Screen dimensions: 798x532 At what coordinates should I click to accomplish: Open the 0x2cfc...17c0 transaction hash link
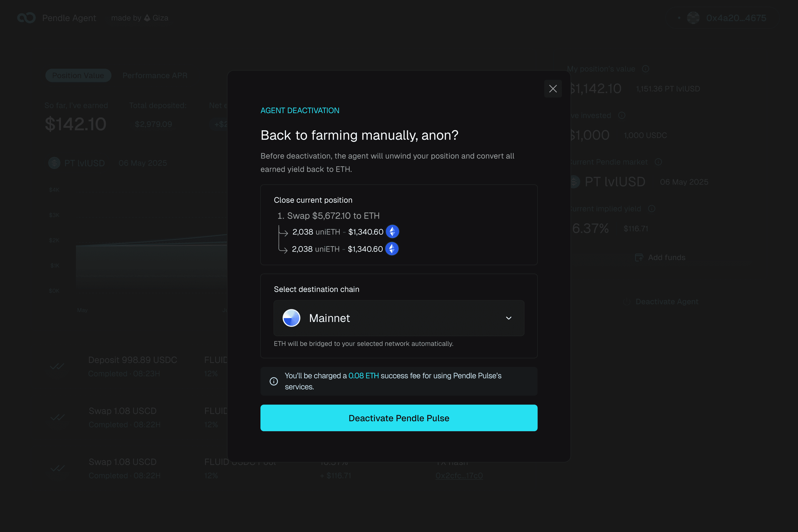point(459,475)
